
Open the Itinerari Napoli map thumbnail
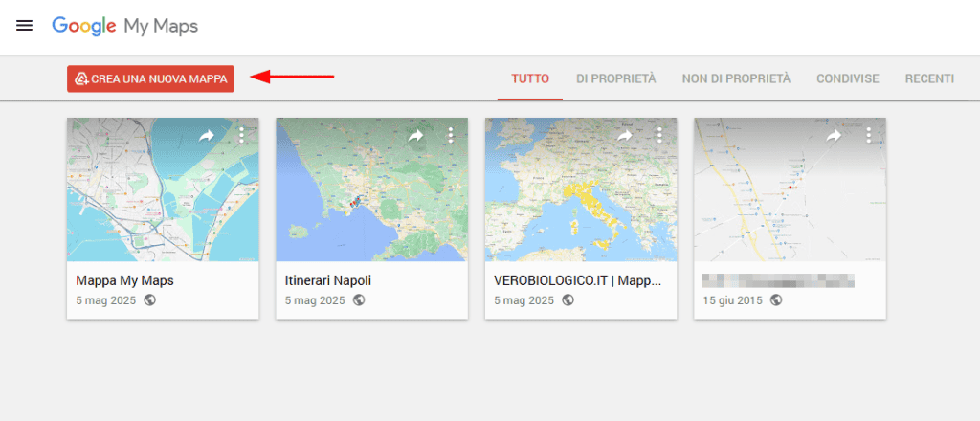(x=372, y=189)
